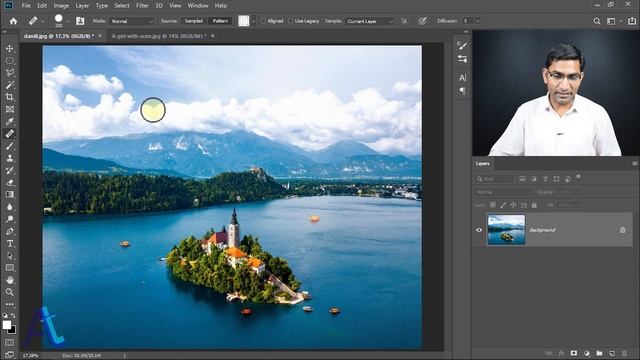The height and width of the screenshot is (360, 640).
Task: Open the brush preset picker arrow
Action: coord(68,21)
